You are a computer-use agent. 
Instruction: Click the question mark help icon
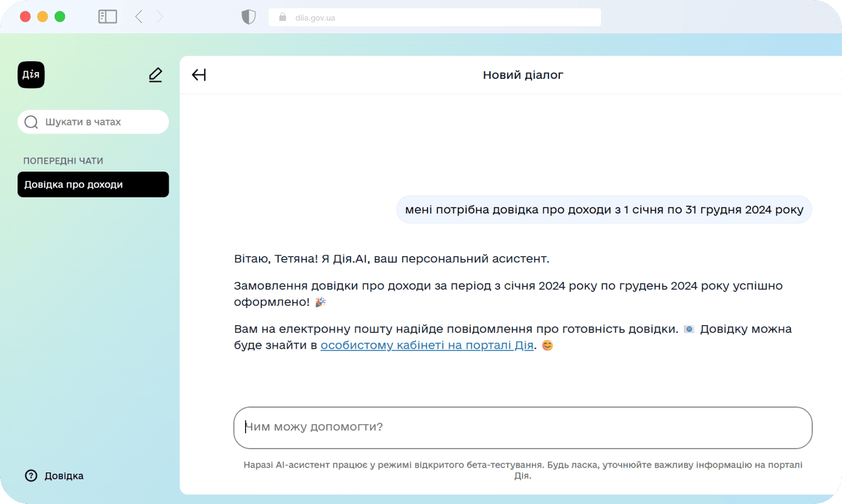(x=31, y=475)
